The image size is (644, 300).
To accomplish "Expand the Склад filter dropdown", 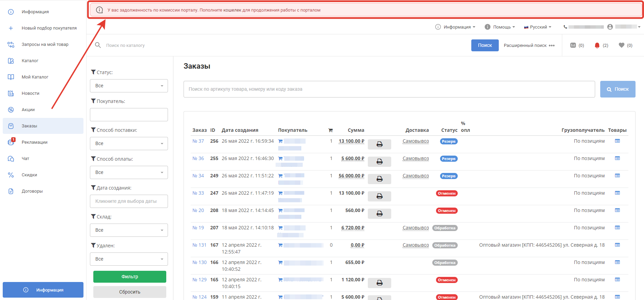I will tap(129, 230).
